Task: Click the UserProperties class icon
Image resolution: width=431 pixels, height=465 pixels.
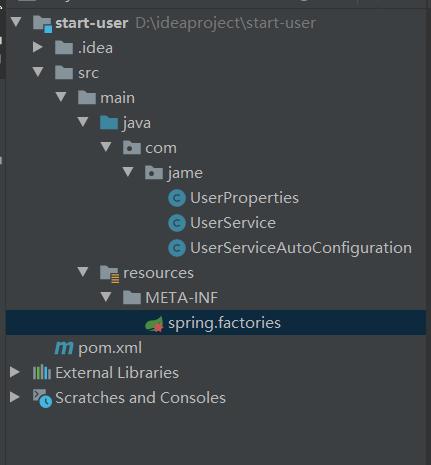Action: tap(177, 198)
